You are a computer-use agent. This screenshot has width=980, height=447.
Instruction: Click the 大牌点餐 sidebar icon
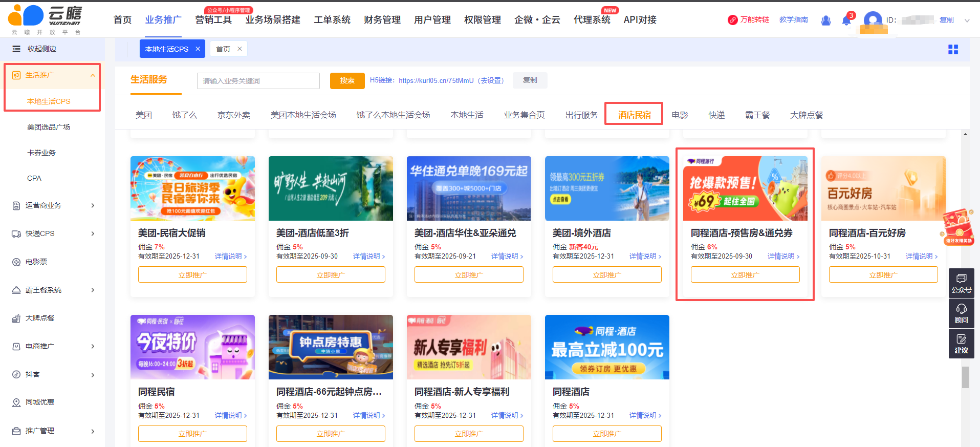click(x=16, y=318)
